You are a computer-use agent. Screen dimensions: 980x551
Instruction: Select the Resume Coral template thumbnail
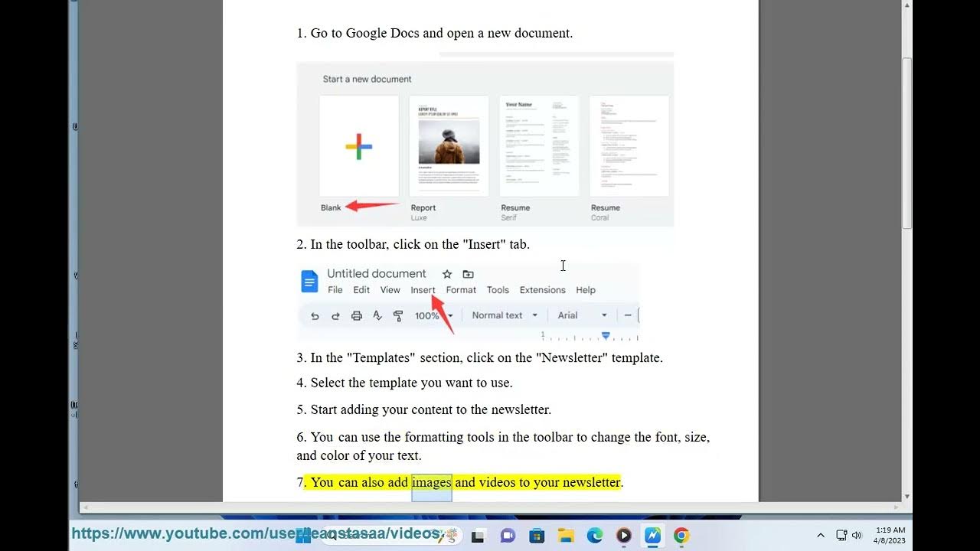[x=629, y=146]
